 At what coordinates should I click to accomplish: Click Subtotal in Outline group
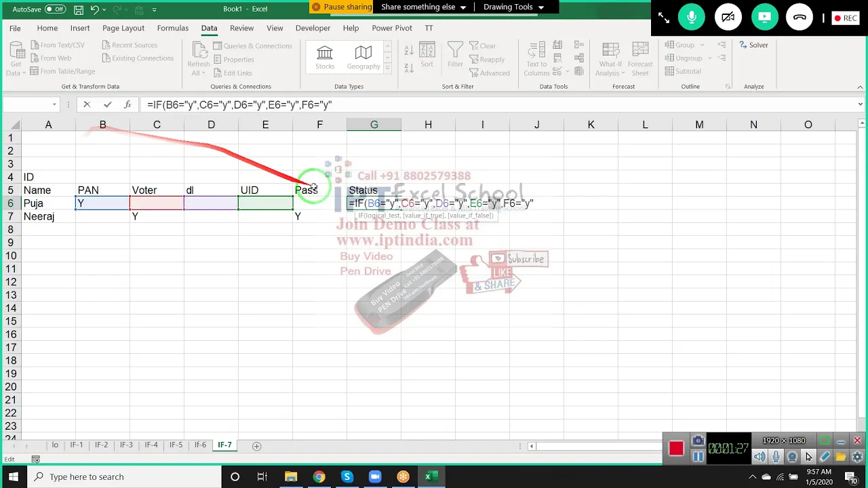tap(683, 71)
